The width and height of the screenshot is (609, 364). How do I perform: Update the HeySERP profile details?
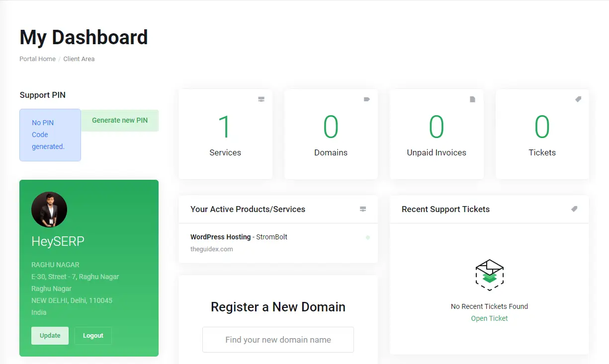(50, 335)
